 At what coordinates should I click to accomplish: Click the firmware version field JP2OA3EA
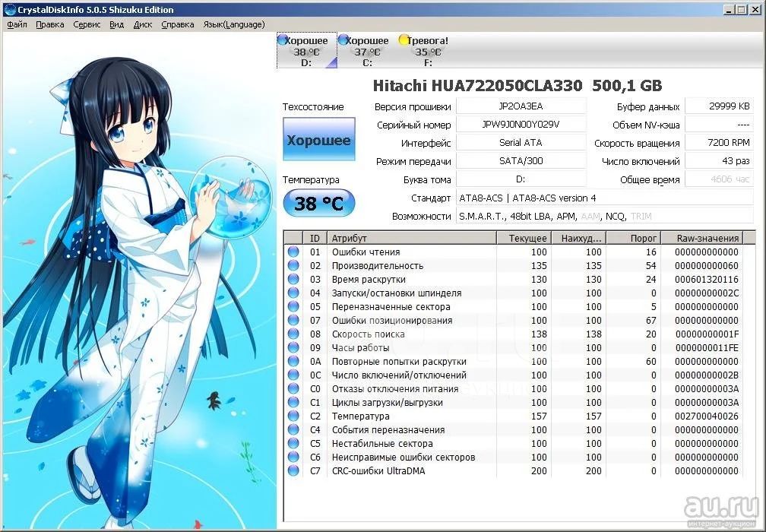point(521,106)
